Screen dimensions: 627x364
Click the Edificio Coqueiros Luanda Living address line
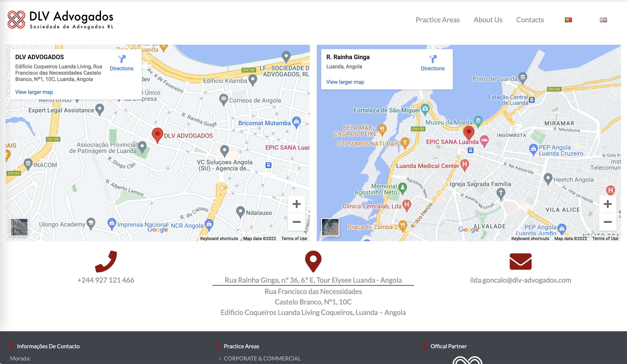pos(313,312)
